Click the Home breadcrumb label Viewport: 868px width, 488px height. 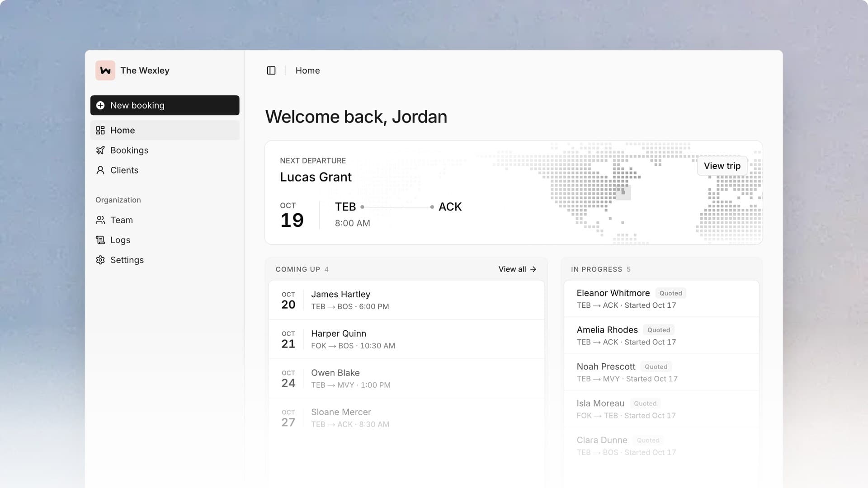pos(307,70)
